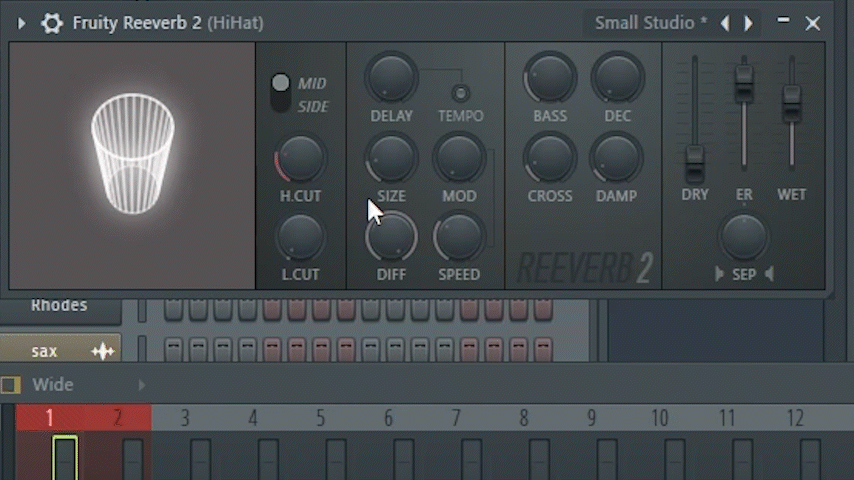Select mixer insert 2
Screen dimensions: 854x480
click(117, 418)
